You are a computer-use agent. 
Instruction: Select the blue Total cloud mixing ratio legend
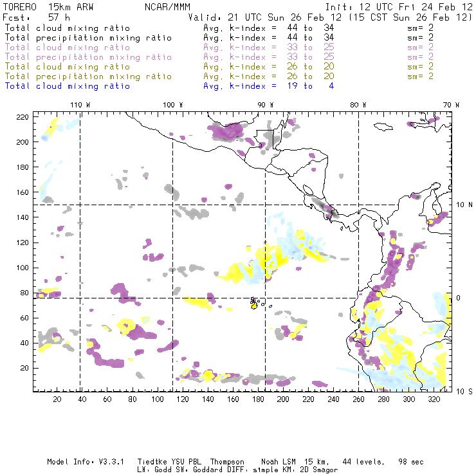click(68, 86)
